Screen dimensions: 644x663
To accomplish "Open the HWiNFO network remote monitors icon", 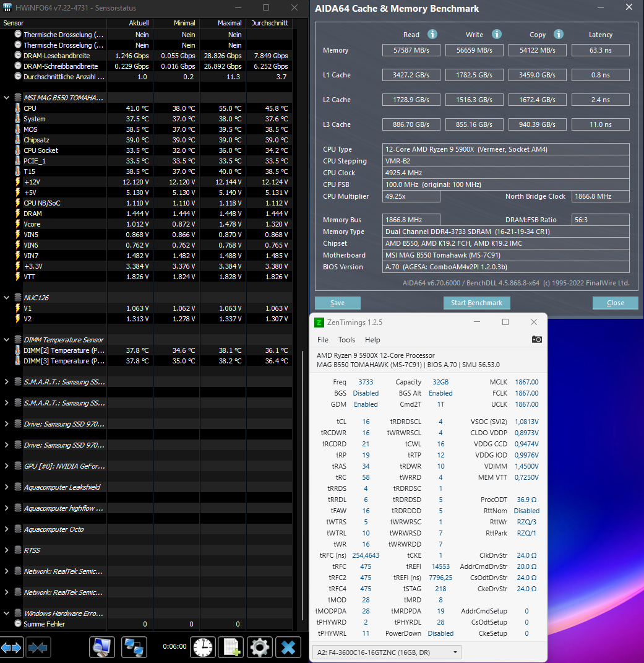I will click(134, 648).
